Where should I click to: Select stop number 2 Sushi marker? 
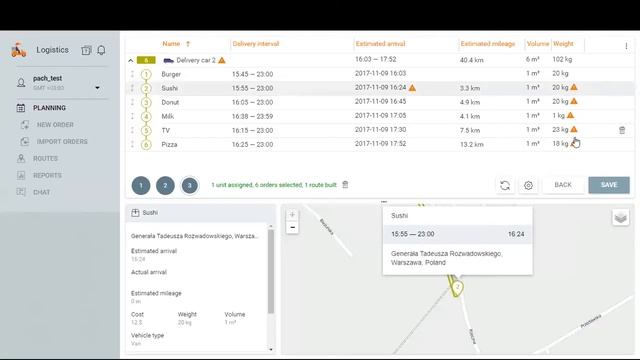coord(146,88)
